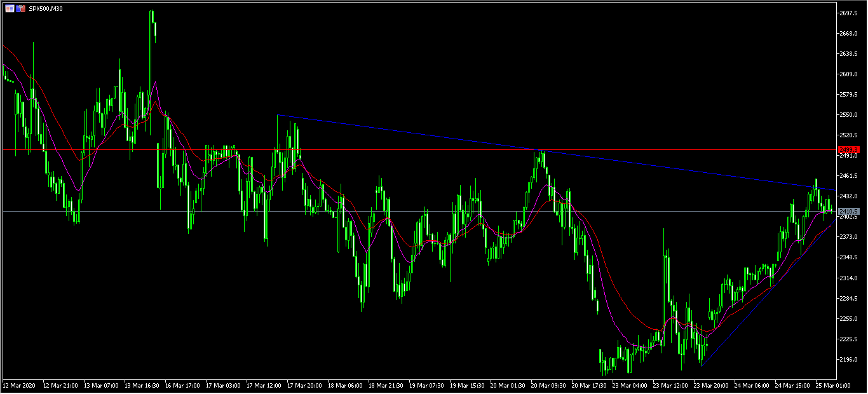Click the 13 Mar 16:30 time label
Image resolution: width=868 pixels, height=394 pixels.
[x=142, y=385]
